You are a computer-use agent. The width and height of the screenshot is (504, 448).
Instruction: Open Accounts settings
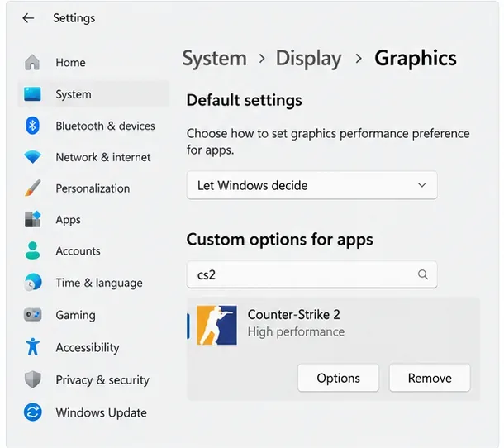tap(93, 250)
